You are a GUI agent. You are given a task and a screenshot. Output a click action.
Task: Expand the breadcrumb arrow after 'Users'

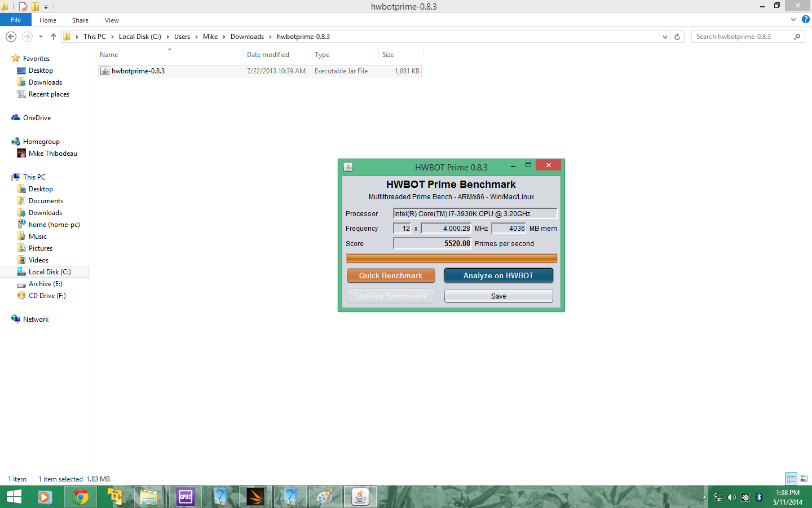197,37
